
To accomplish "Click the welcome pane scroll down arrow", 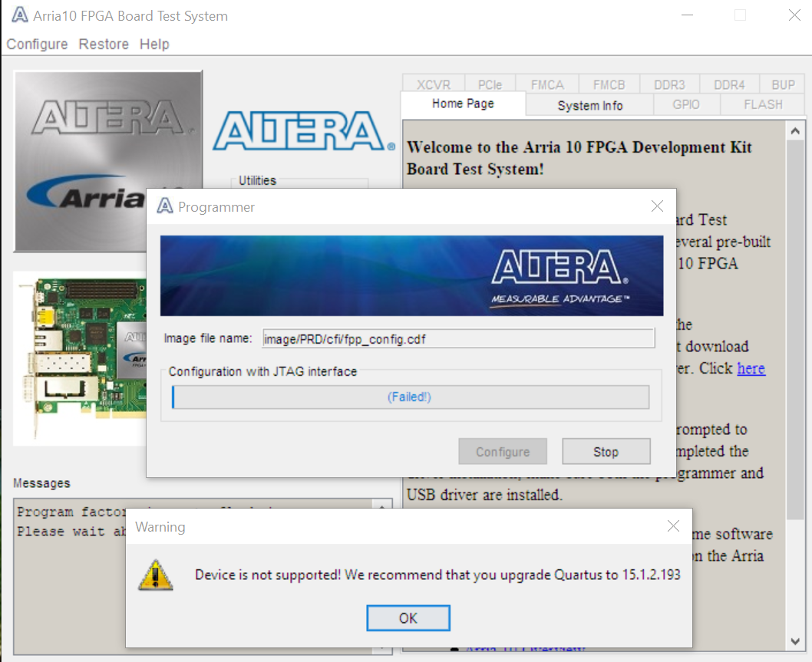I will click(795, 641).
